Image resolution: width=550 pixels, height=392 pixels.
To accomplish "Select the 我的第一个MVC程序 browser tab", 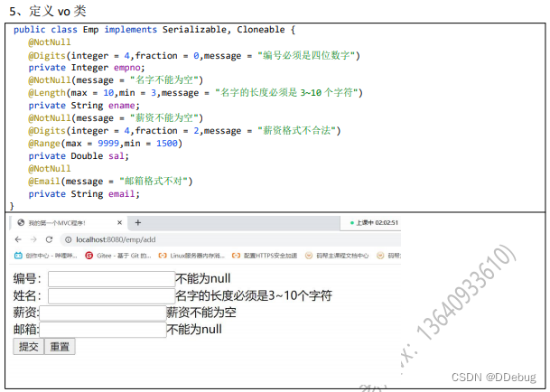I will pyautogui.click(x=70, y=223).
